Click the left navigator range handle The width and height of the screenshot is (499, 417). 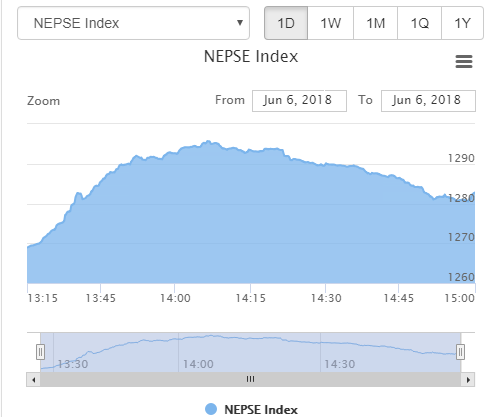click(x=40, y=352)
